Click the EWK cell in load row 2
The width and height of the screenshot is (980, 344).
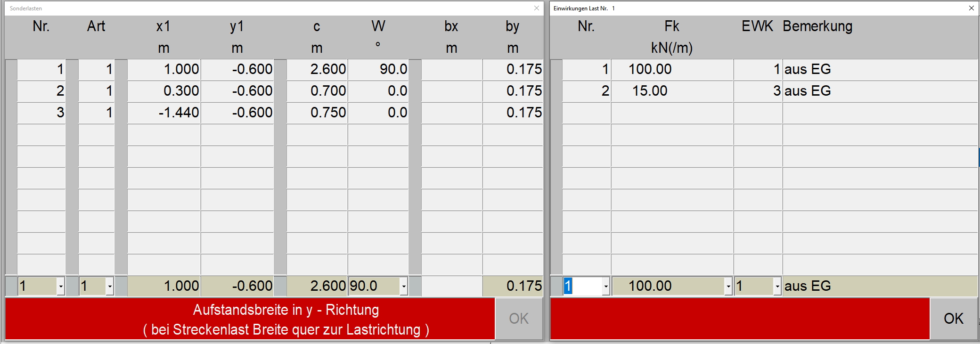point(758,91)
